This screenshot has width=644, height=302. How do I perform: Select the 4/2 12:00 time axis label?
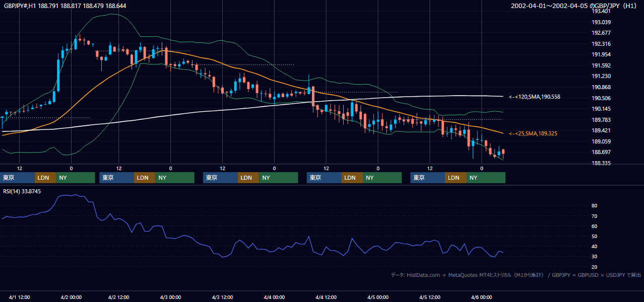coord(118,297)
